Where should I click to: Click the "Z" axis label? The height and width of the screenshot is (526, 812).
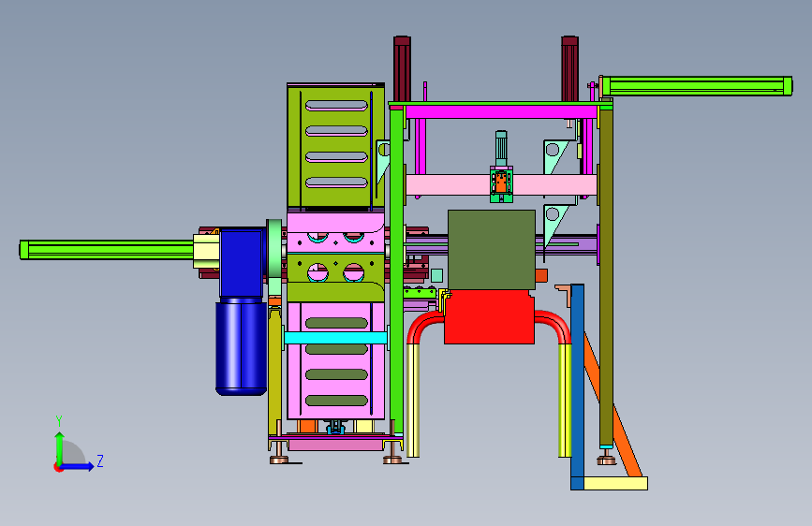click(100, 460)
